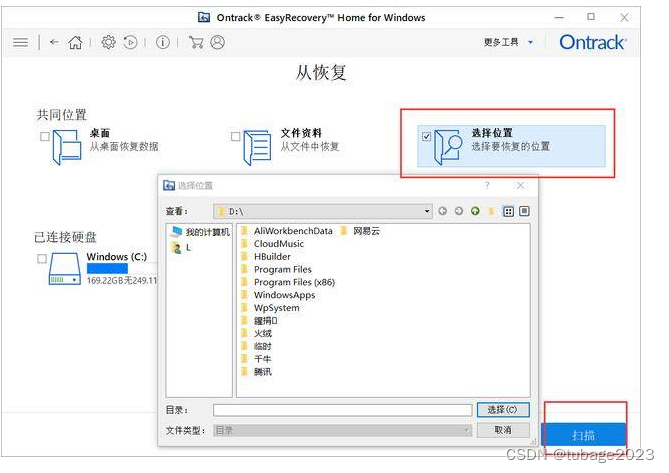
Task: Open 更多工具 dropdown
Action: coord(508,42)
